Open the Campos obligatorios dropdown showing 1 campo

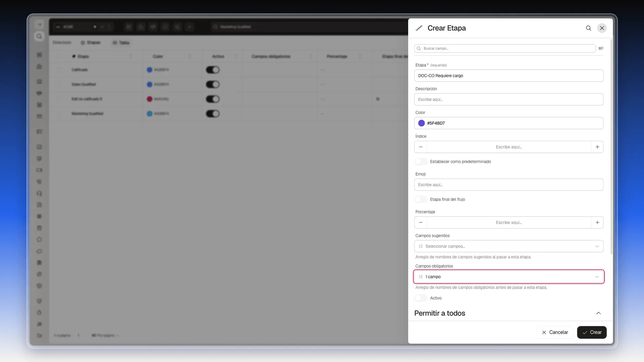509,277
